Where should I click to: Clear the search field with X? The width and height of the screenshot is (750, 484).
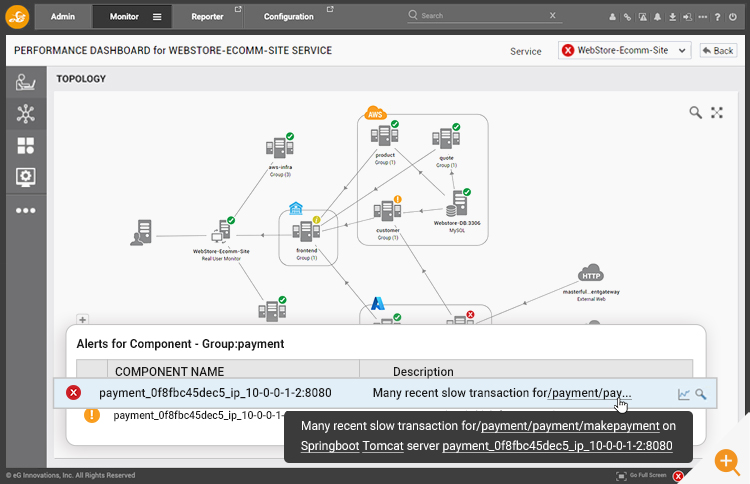(x=552, y=15)
